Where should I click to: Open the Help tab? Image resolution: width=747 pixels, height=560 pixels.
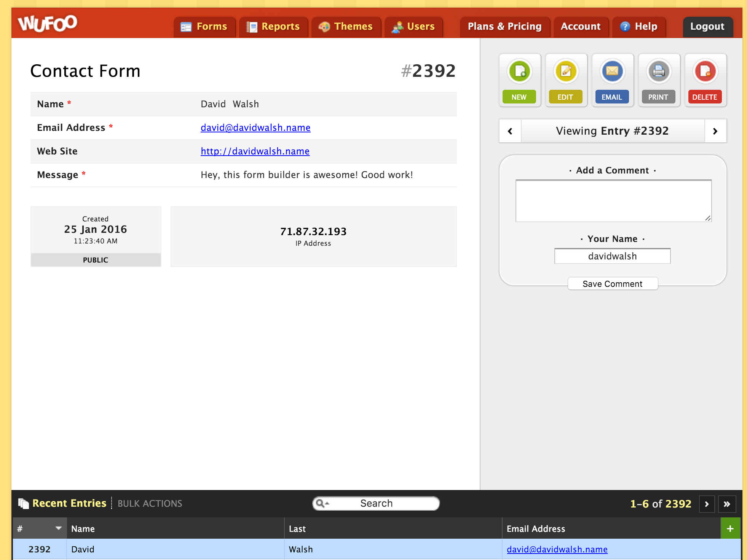pos(639,27)
